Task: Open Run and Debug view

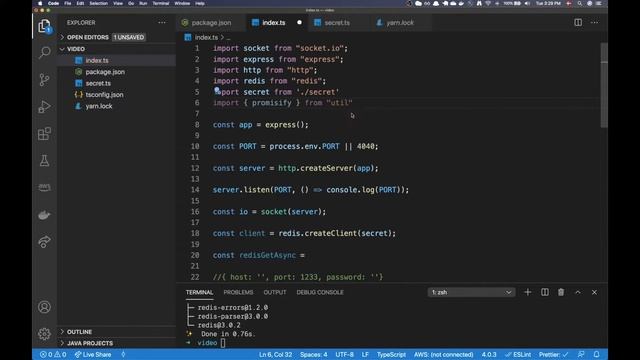Action: tap(44, 107)
